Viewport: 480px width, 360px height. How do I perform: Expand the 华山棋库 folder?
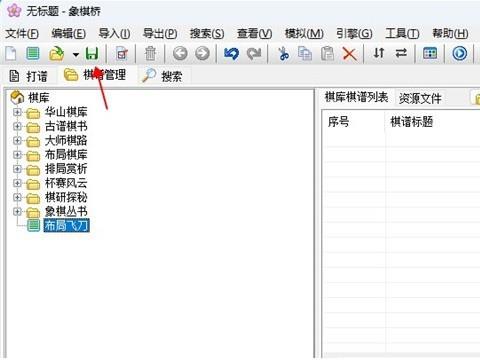click(x=17, y=112)
